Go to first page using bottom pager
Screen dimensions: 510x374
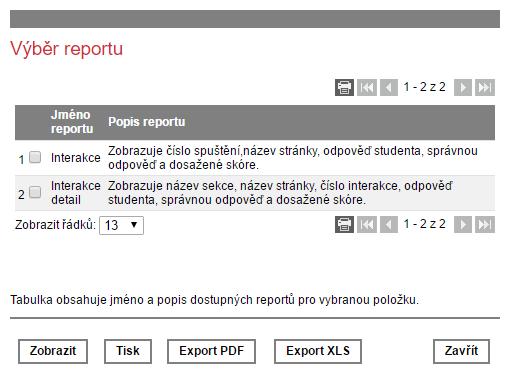click(367, 224)
